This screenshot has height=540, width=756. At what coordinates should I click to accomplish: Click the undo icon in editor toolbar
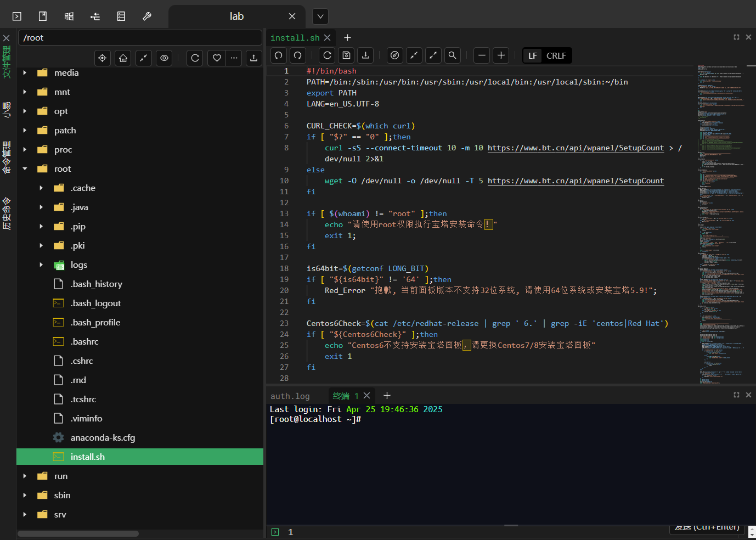(x=279, y=55)
